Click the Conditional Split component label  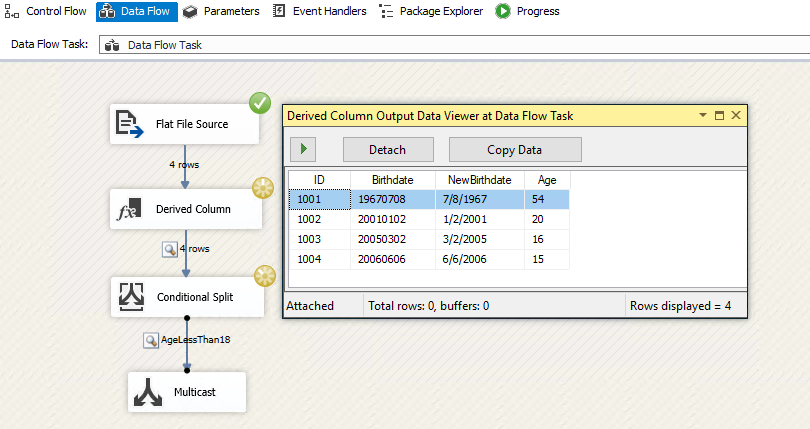coord(195,297)
